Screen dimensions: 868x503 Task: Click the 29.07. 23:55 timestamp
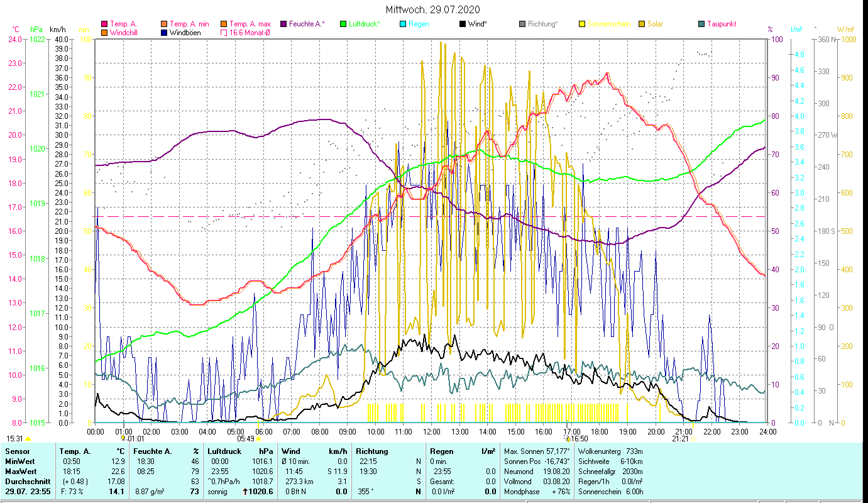point(29,492)
